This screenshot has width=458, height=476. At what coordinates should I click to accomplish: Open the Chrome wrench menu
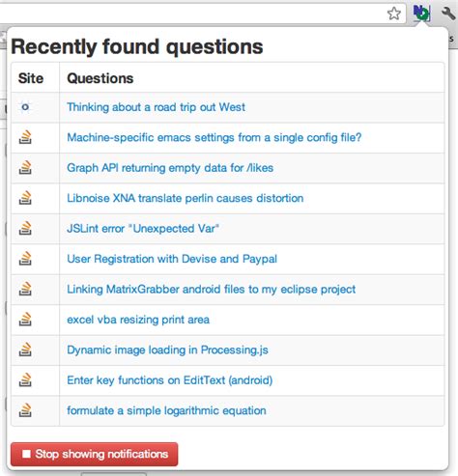coord(447,14)
